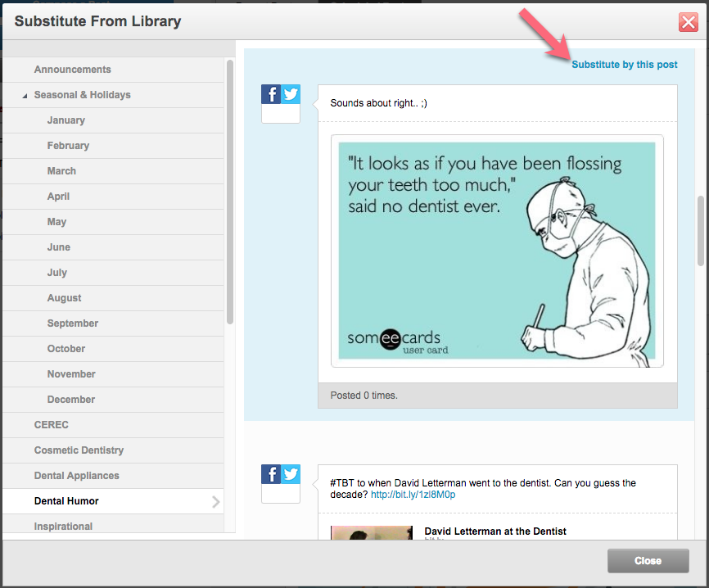
Task: Click the #TBT David Letterman post text
Action: 483,488
